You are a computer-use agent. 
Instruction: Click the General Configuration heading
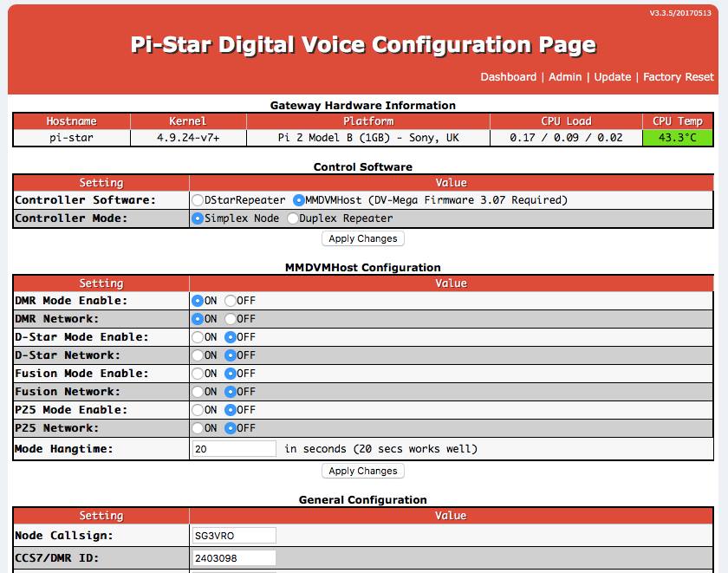click(363, 499)
